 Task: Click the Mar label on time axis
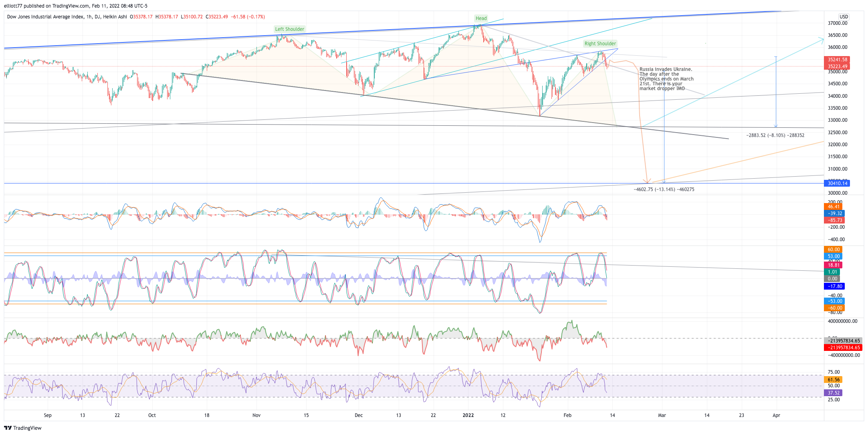[x=662, y=415]
